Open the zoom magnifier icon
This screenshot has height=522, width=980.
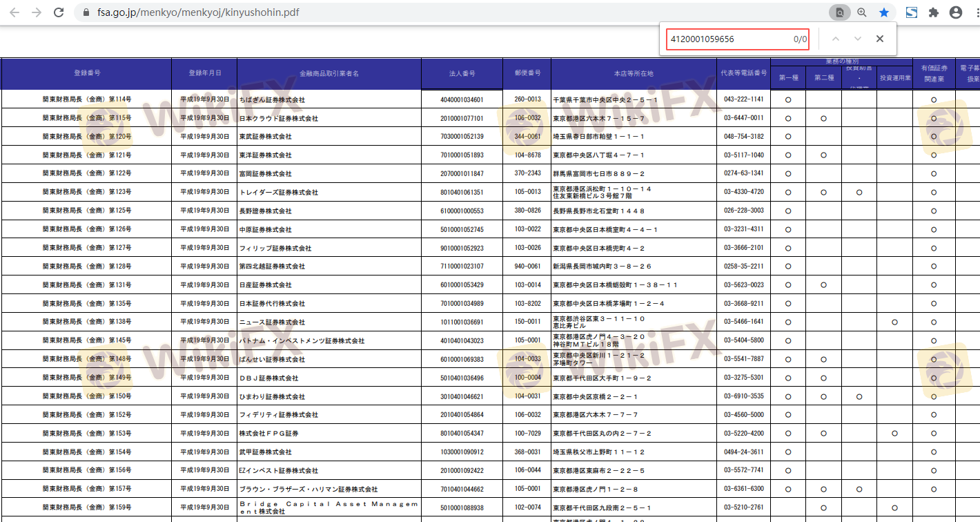pyautogui.click(x=862, y=12)
